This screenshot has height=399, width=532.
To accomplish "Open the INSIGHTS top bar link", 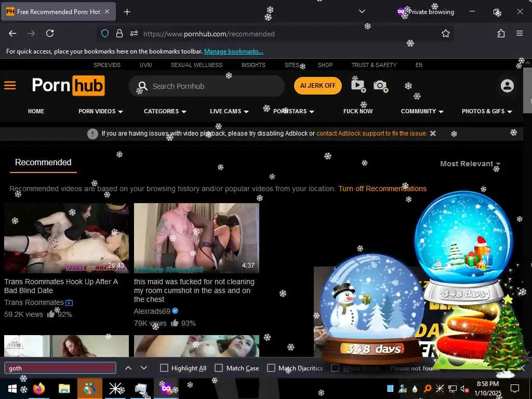I will point(253,65).
